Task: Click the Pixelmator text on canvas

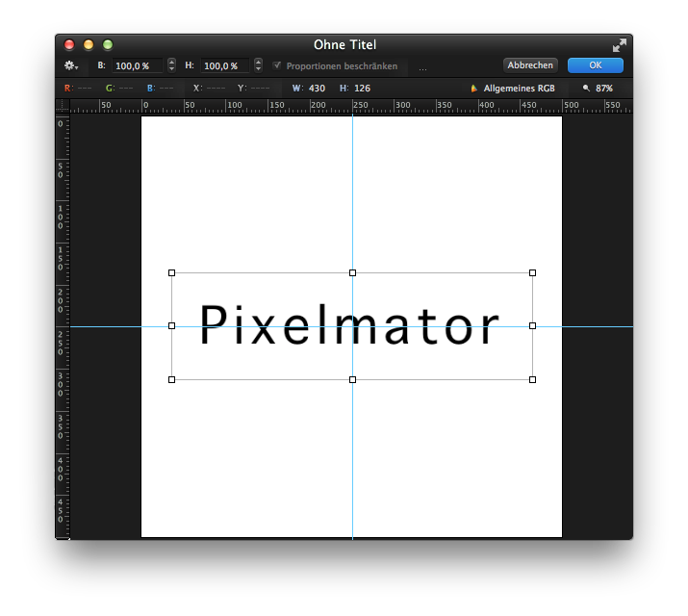Action: (349, 325)
